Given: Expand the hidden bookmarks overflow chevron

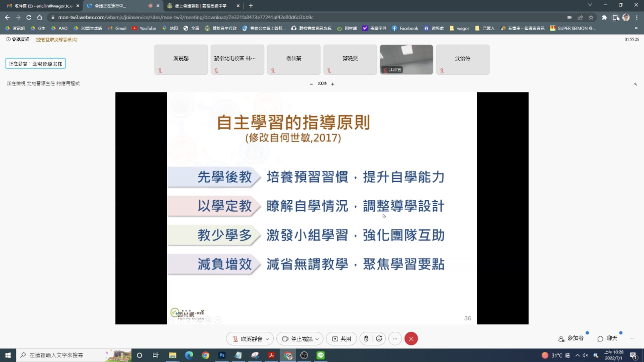Looking at the screenshot, I should (636, 28).
